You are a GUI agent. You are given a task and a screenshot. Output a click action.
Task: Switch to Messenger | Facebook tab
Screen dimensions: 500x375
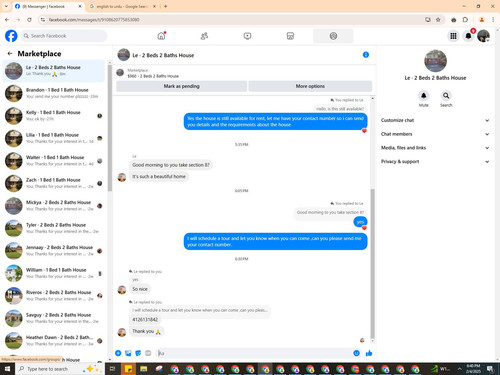coord(48,6)
